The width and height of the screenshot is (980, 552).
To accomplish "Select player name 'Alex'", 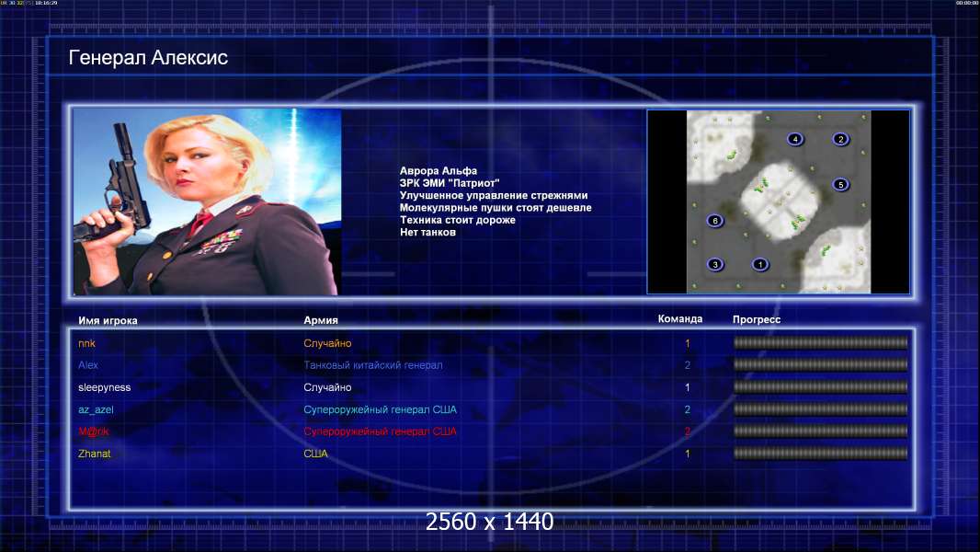I will (x=88, y=365).
